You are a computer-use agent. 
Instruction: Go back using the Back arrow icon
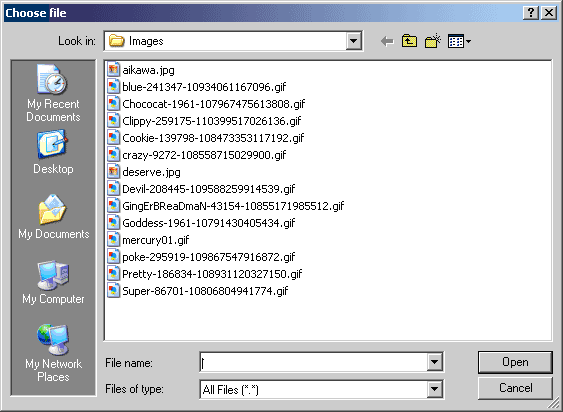387,41
